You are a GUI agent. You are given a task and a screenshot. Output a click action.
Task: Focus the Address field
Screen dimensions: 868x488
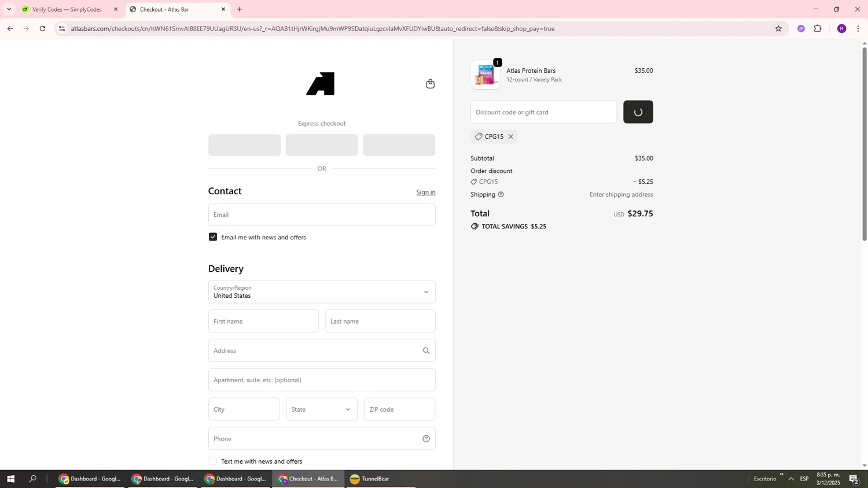click(322, 350)
